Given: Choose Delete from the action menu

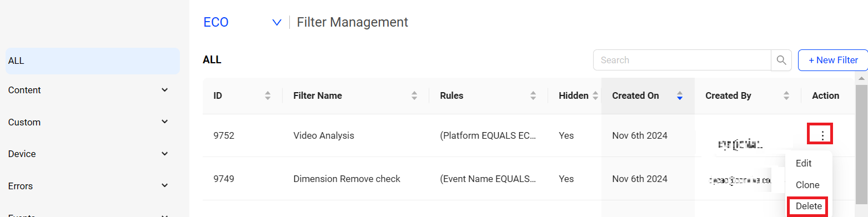Looking at the screenshot, I should [809, 206].
